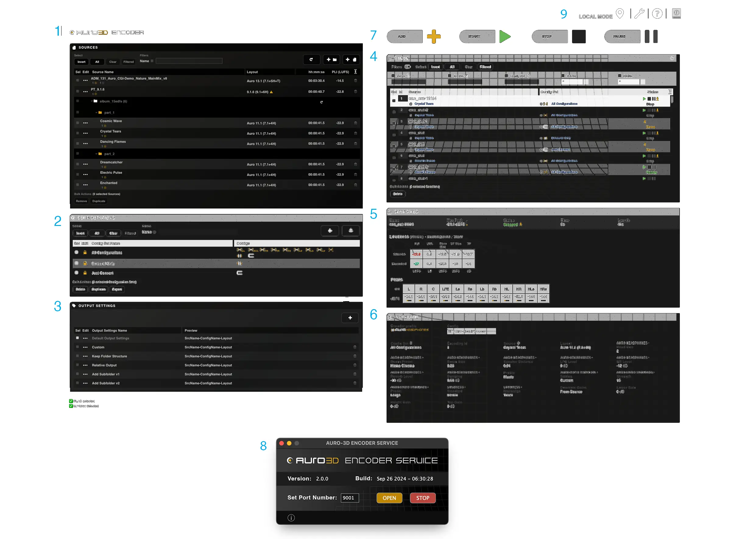Click the refresh icon in the Sources panel toolbar
Viewport: 756px width, 539px height.
(x=311, y=60)
